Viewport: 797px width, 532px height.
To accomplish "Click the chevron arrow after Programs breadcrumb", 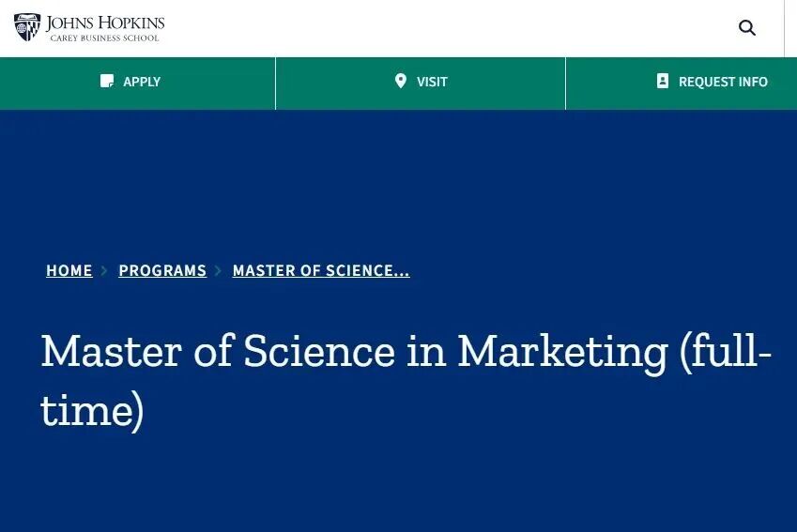I will point(219,271).
